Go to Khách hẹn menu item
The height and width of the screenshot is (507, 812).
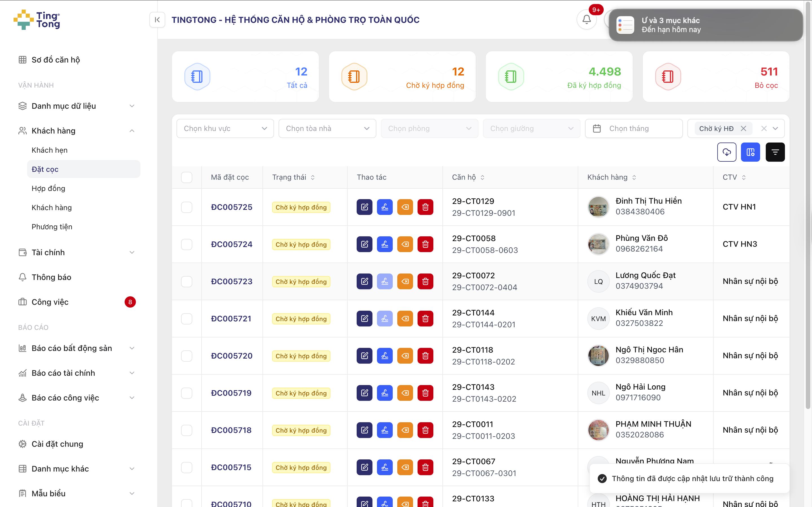49,150
